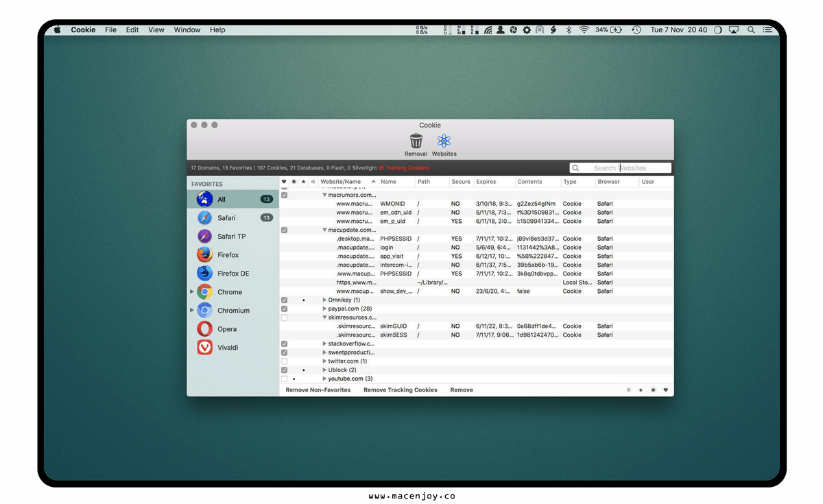
Task: Uncheck favorite checkbox for Omnikey
Action: click(284, 300)
